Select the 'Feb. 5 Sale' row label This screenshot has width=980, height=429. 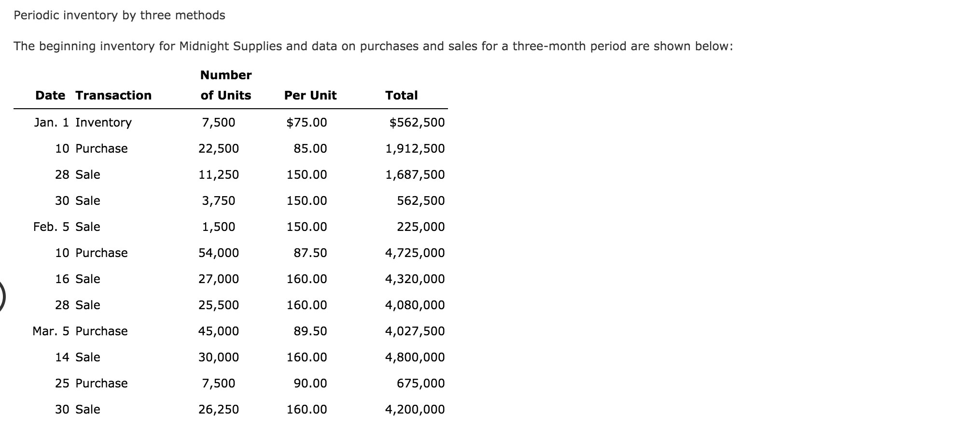point(67,227)
